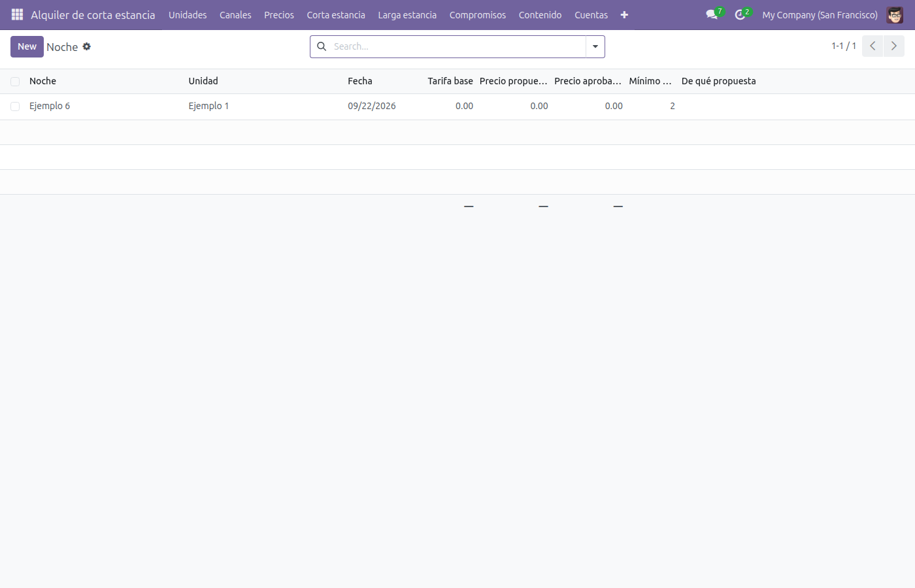Go to next page arrow

tap(894, 46)
